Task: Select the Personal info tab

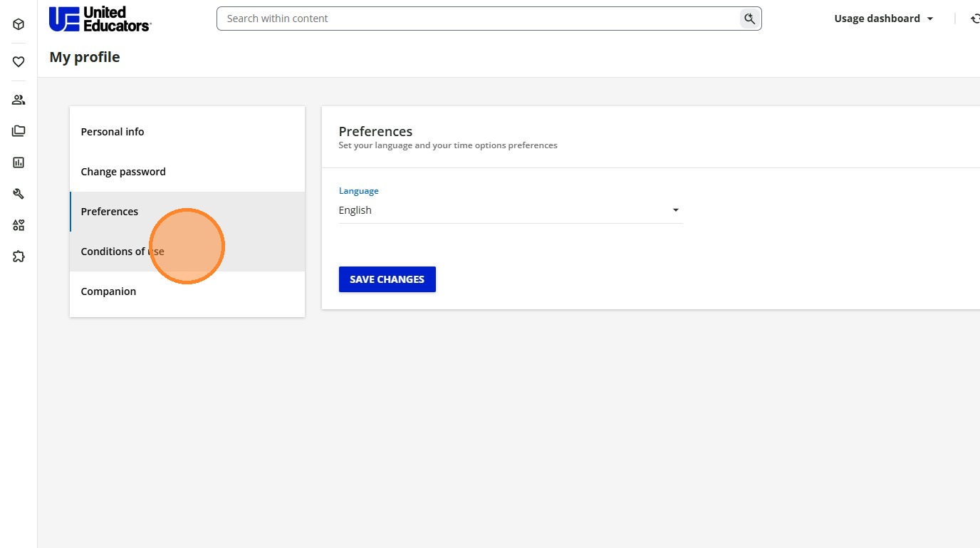Action: click(187, 132)
